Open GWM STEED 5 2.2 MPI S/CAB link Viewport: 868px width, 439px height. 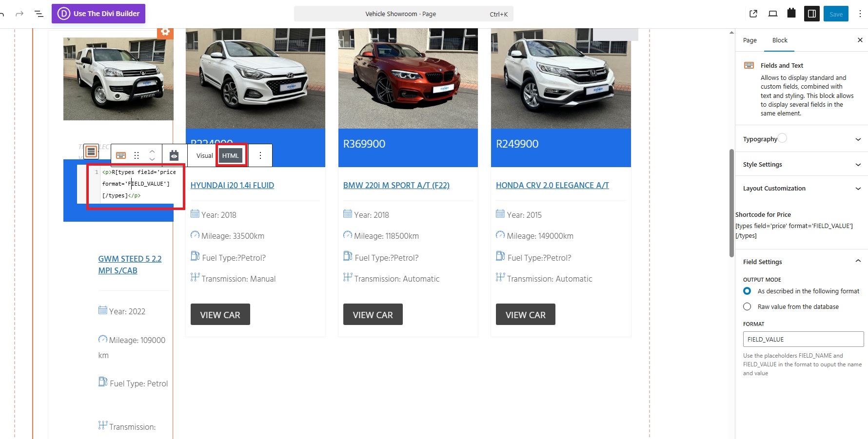[130, 265]
